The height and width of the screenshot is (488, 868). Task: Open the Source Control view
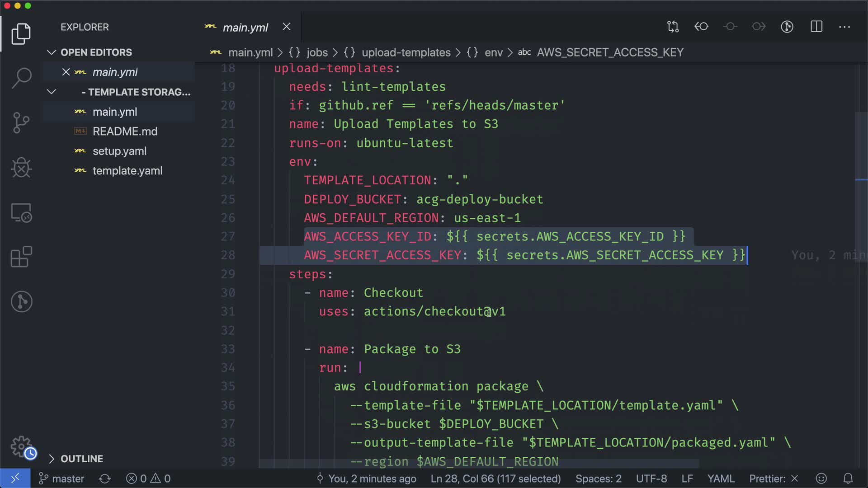21,123
